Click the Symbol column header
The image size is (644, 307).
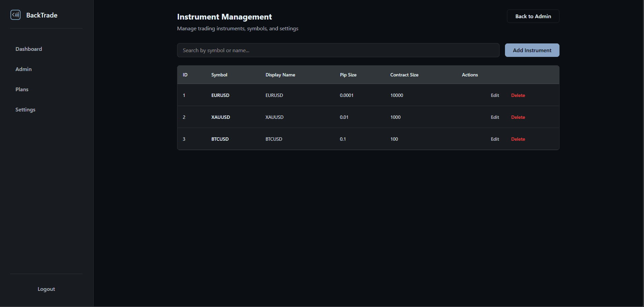pyautogui.click(x=219, y=75)
